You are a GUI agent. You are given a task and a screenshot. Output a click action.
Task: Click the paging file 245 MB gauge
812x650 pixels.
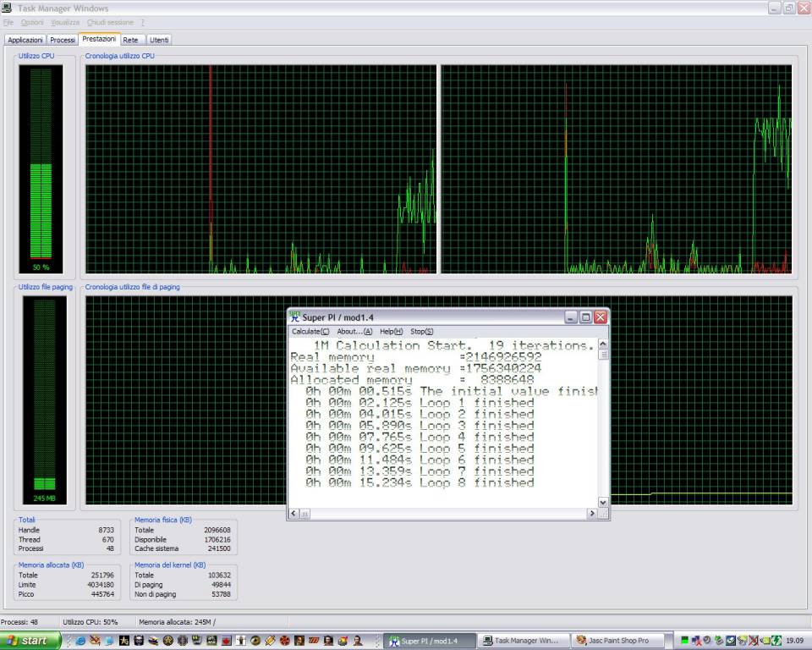pos(45,399)
